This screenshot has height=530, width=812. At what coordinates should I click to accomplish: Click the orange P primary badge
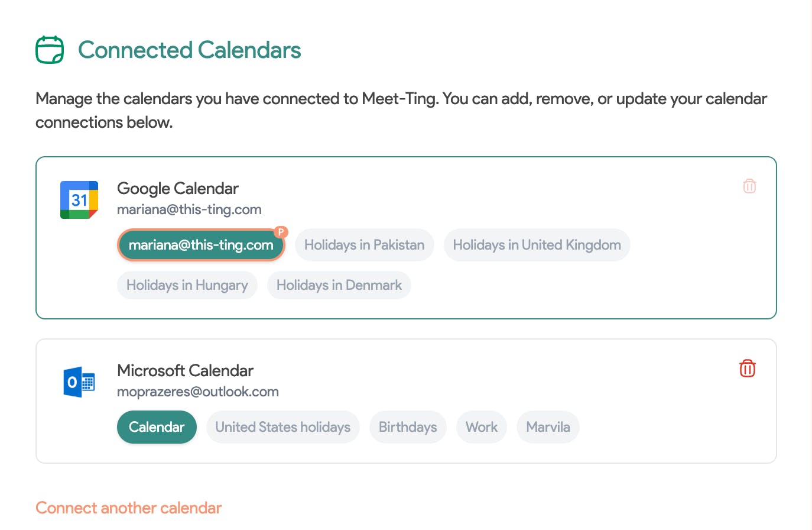281,232
